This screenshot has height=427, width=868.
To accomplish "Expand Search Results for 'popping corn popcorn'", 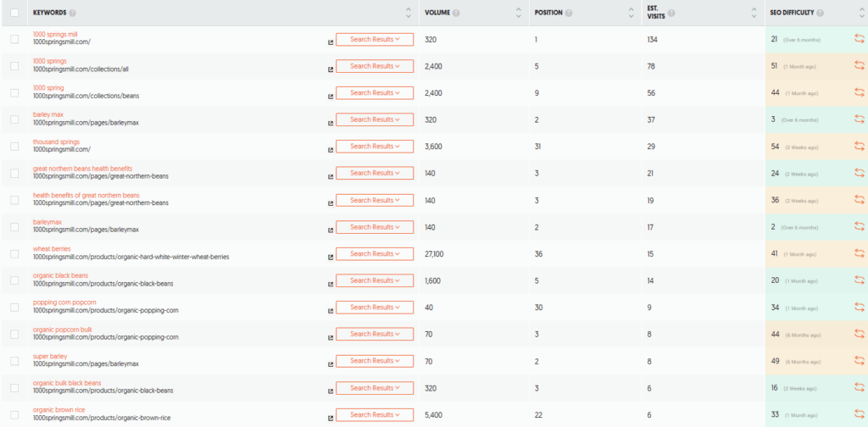I will tap(375, 307).
